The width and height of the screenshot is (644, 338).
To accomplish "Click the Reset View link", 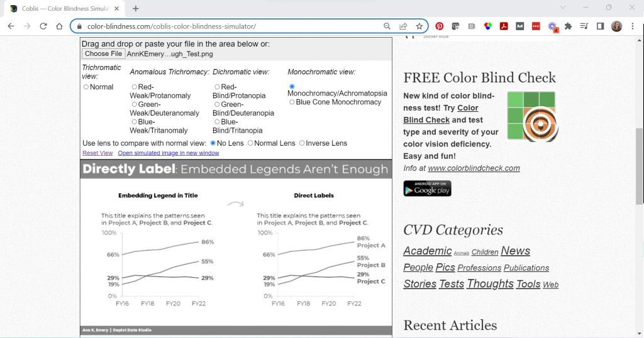I will (97, 153).
